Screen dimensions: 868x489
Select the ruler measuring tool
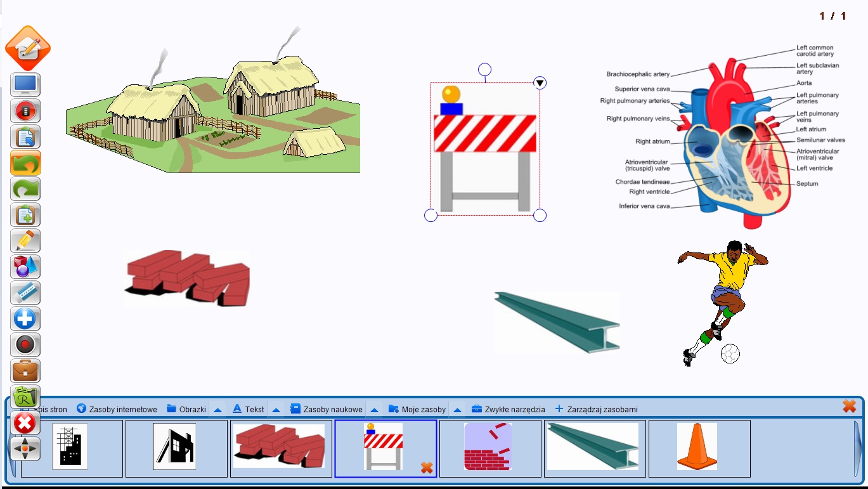click(x=25, y=293)
